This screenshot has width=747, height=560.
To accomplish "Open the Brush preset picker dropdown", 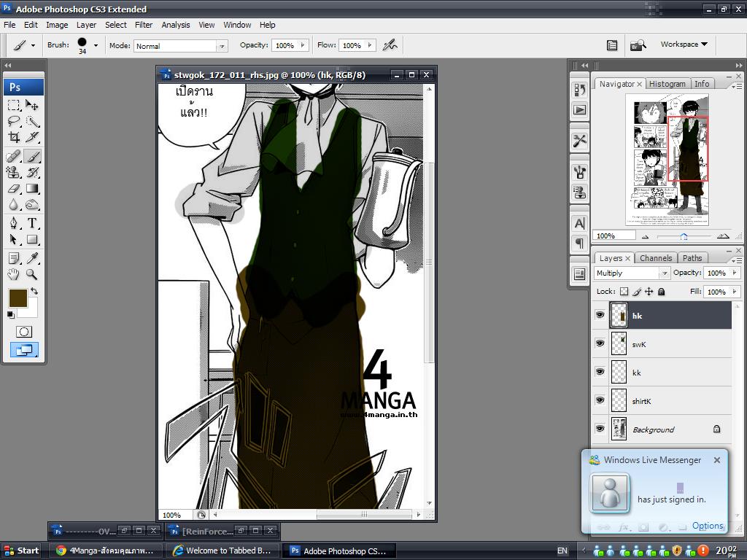I will click(x=96, y=46).
